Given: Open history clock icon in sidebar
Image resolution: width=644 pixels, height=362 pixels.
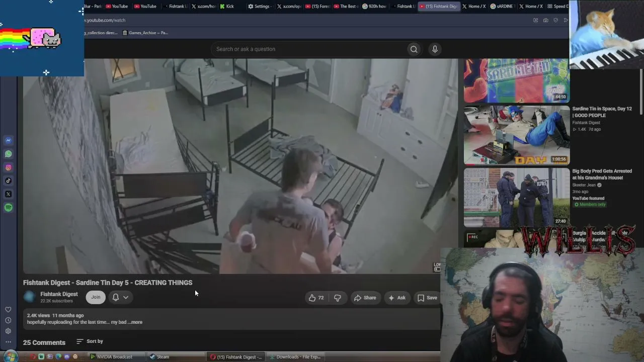Looking at the screenshot, I should click(8, 320).
